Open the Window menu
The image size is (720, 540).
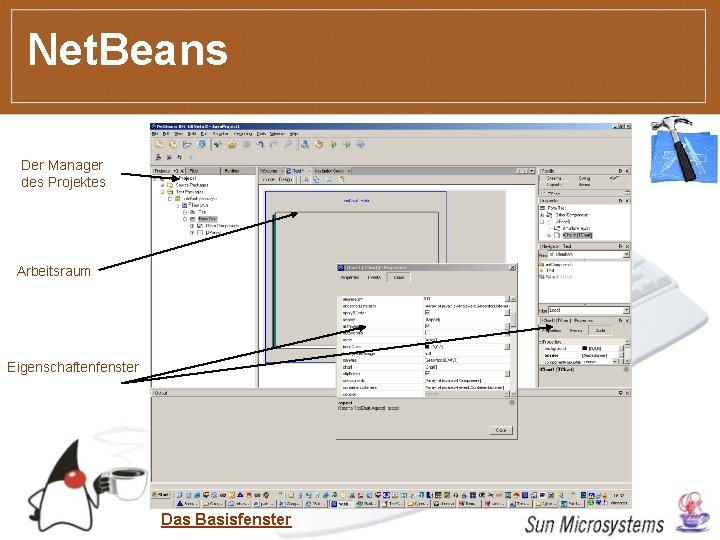277,134
